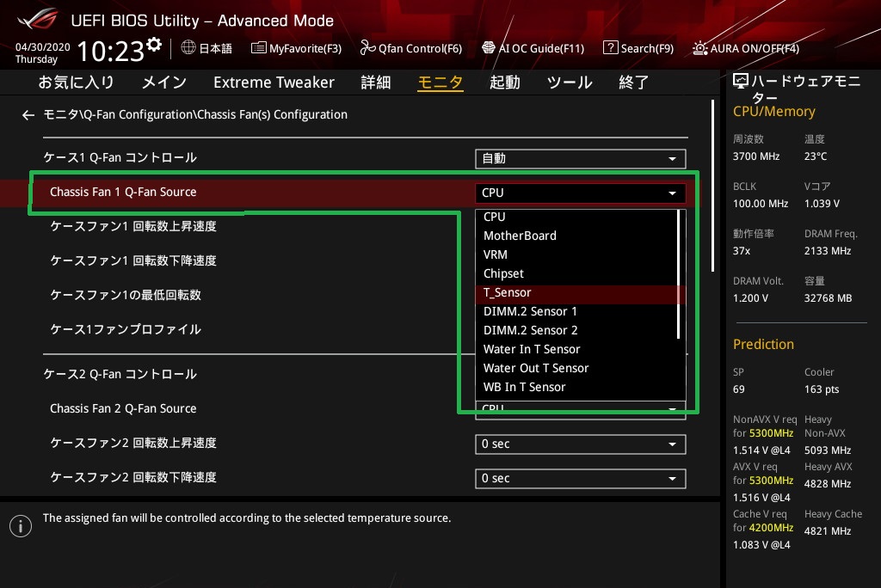The width and height of the screenshot is (881, 588).
Task: Collapse Chassis Fan 1 Q-Fan Source dropdown
Action: [x=581, y=193]
